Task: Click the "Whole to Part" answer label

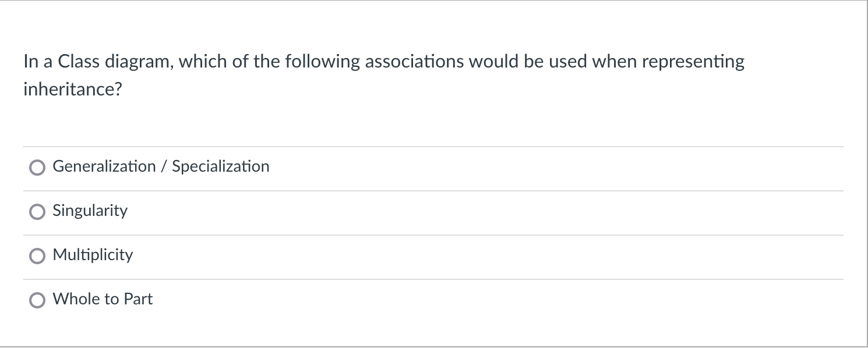Action: (103, 299)
